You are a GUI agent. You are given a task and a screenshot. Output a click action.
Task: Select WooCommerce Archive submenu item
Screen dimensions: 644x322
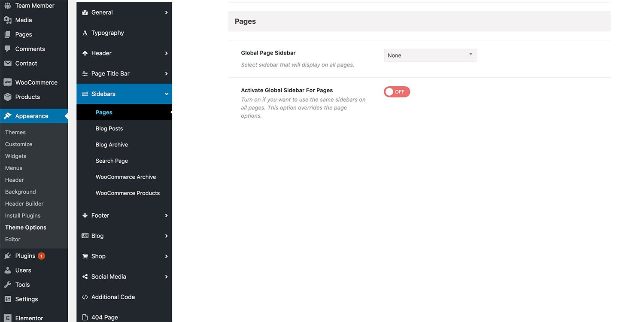coord(125,177)
